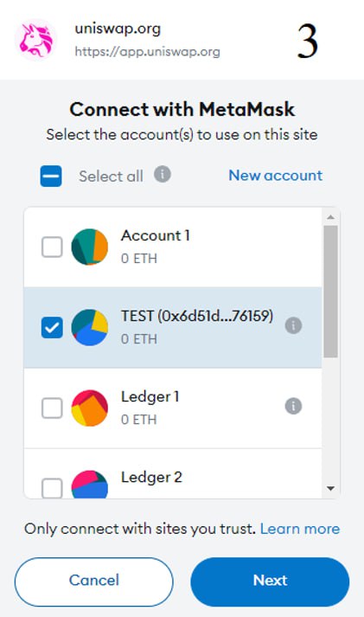Click the uniswap.org site title

click(x=118, y=29)
